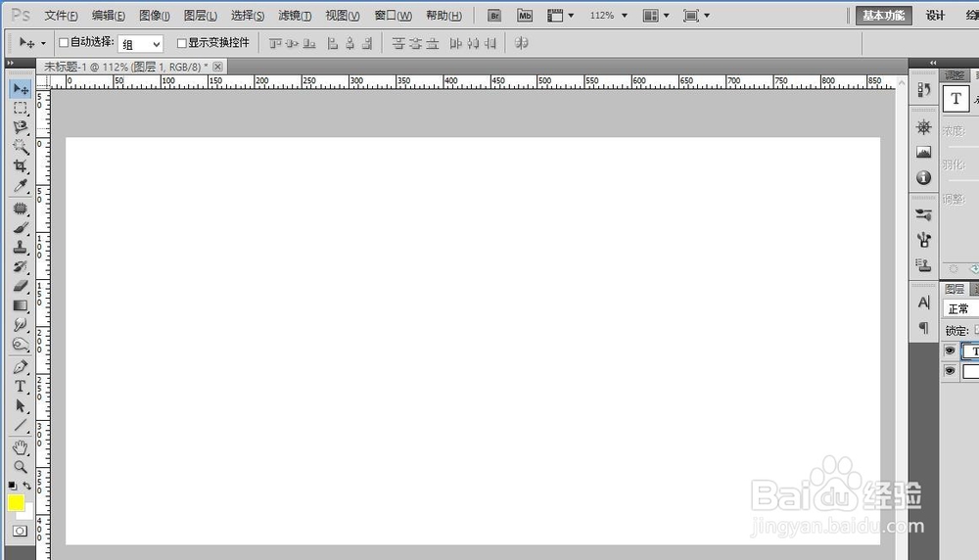Open the 文件(F) menu
Image resolution: width=979 pixels, height=560 pixels.
(61, 16)
